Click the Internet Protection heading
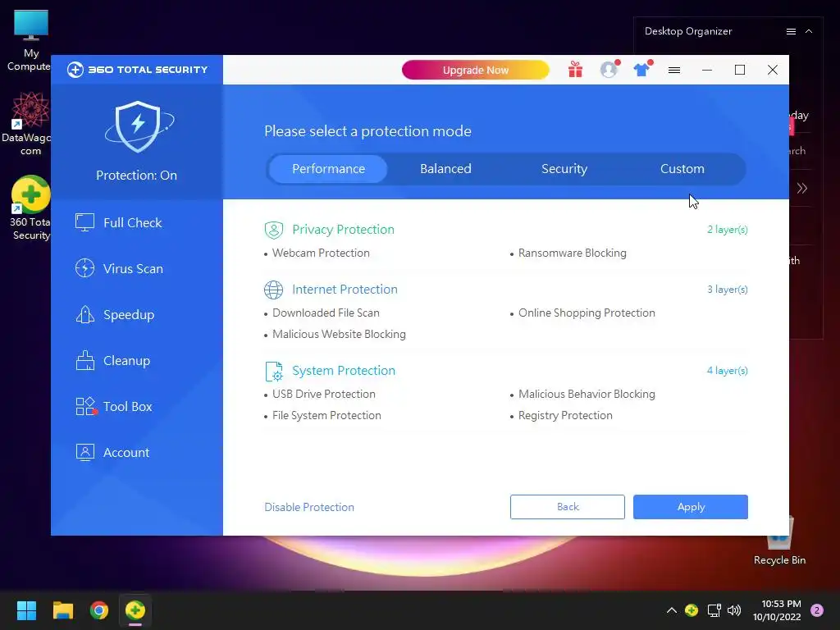 click(x=345, y=290)
